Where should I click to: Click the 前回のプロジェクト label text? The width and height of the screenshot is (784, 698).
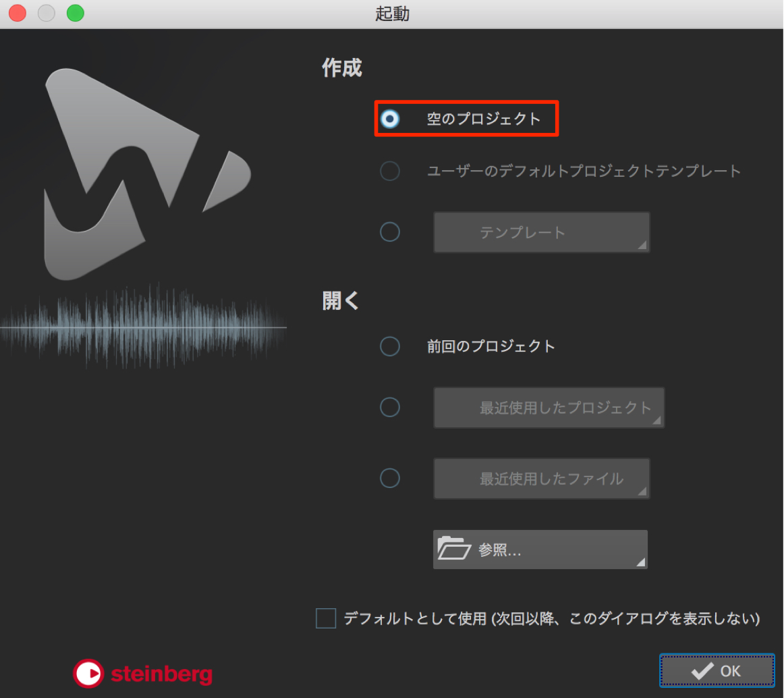pos(491,346)
